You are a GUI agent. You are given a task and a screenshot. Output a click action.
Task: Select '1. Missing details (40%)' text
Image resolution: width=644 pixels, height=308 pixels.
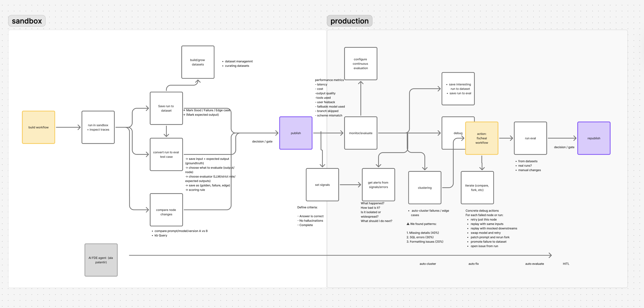click(423, 233)
